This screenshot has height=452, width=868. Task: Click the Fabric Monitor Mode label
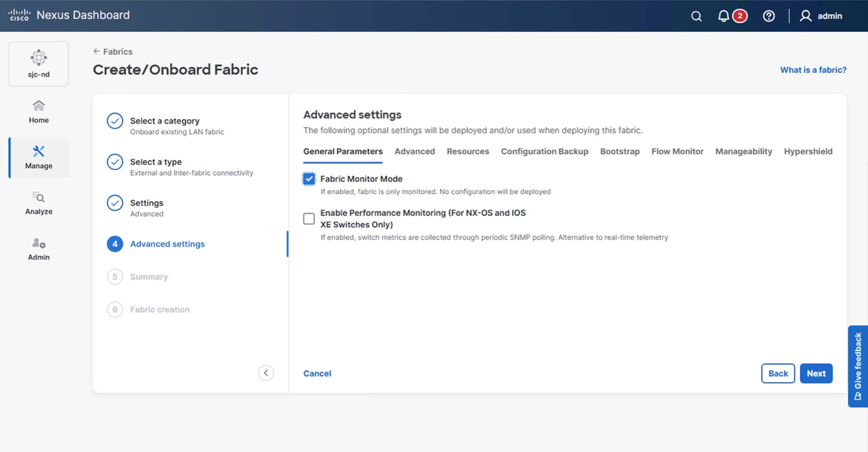tap(361, 179)
